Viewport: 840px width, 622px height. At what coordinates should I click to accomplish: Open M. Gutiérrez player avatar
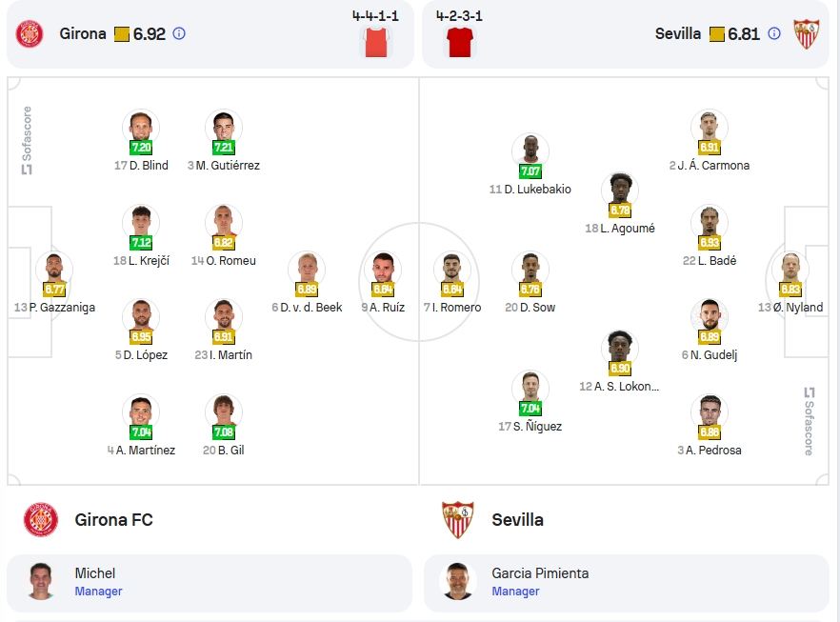pos(224,128)
